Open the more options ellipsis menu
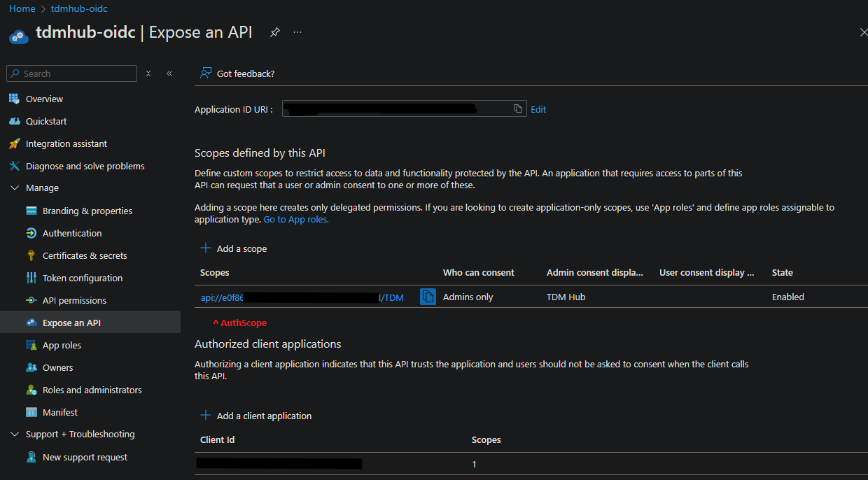 click(297, 33)
